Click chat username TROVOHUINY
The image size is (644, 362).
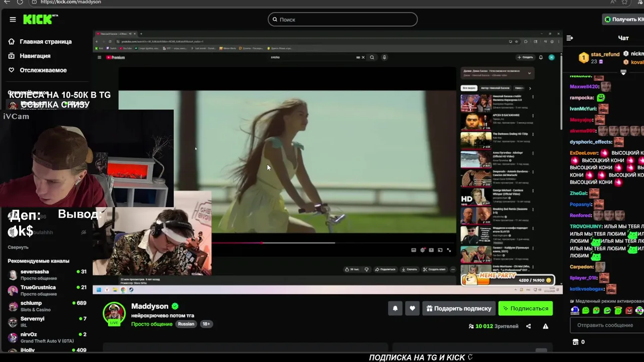pyautogui.click(x=586, y=226)
